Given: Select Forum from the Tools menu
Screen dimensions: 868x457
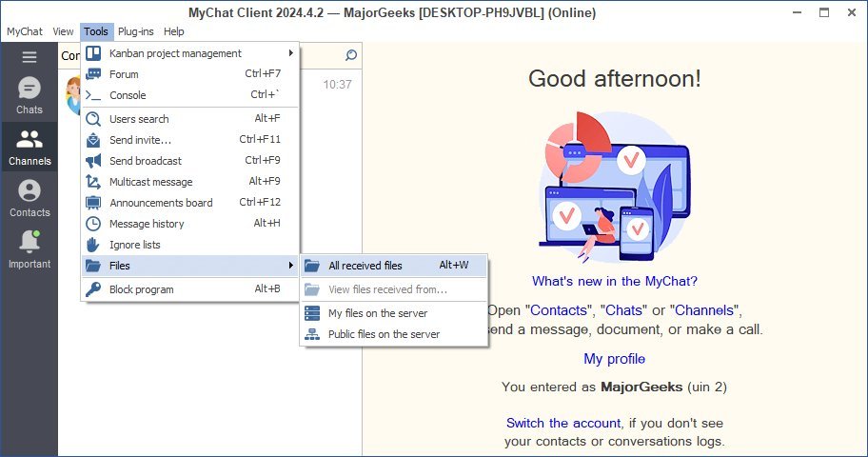Looking at the screenshot, I should (x=190, y=74).
